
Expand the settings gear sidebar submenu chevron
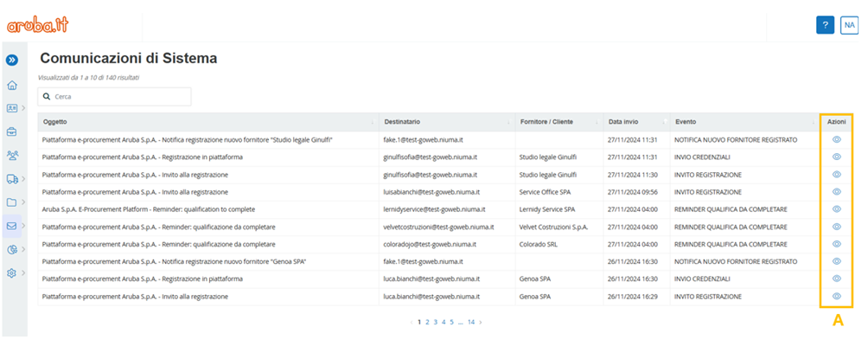pyautogui.click(x=23, y=273)
